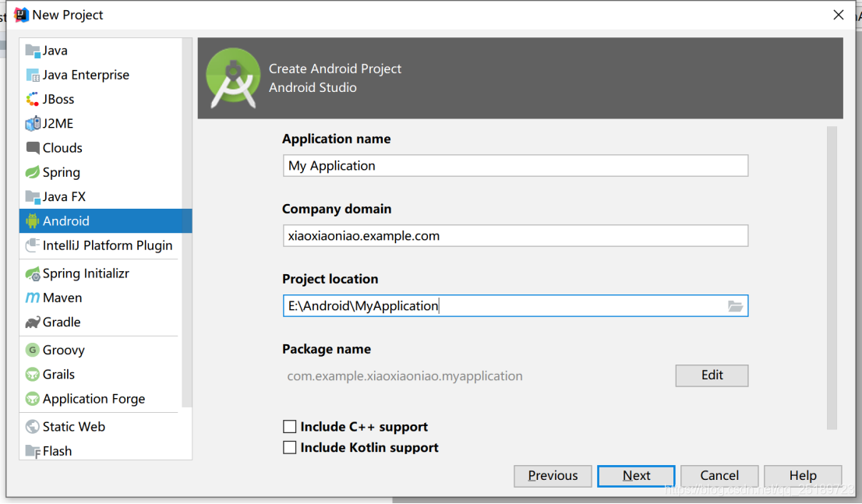This screenshot has height=504, width=862.
Task: Click the Static Web globe icon
Action: (x=33, y=427)
